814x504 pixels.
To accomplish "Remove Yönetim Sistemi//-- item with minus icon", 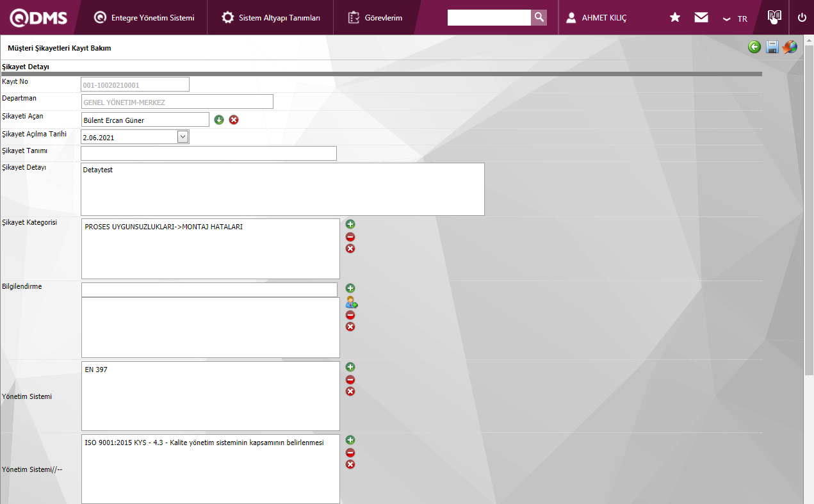I will 350,453.
